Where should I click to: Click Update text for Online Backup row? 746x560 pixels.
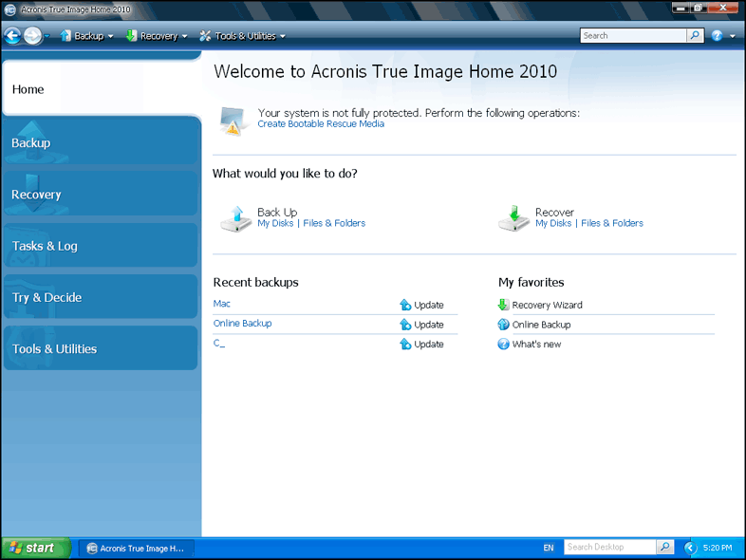[x=429, y=325]
